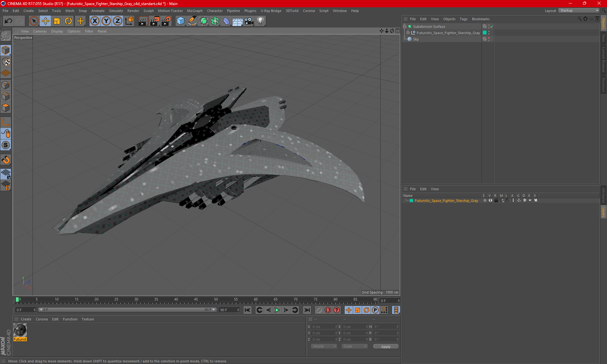Open the Simulate menu
Image resolution: width=607 pixels, height=364 pixels.
(116, 11)
